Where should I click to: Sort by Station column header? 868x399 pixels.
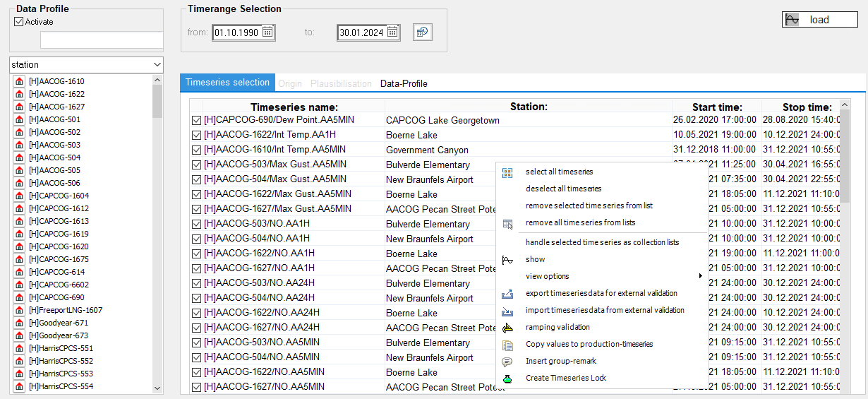tap(529, 107)
